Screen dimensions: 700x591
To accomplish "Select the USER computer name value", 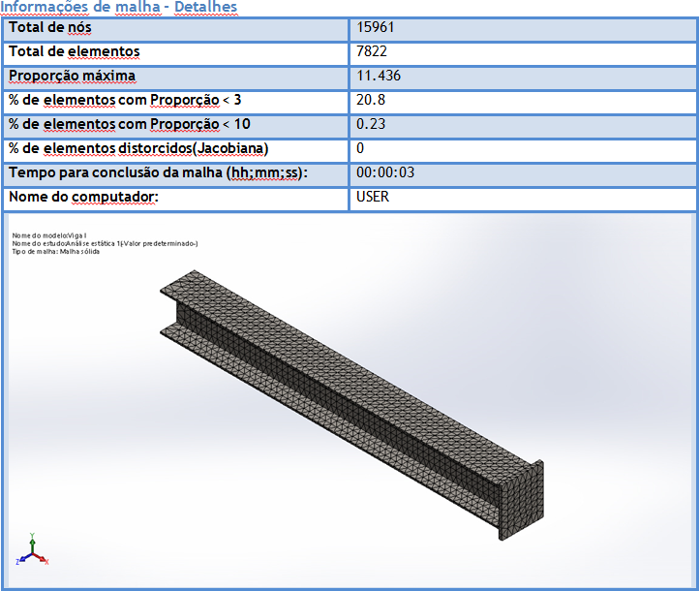I will (x=373, y=198).
